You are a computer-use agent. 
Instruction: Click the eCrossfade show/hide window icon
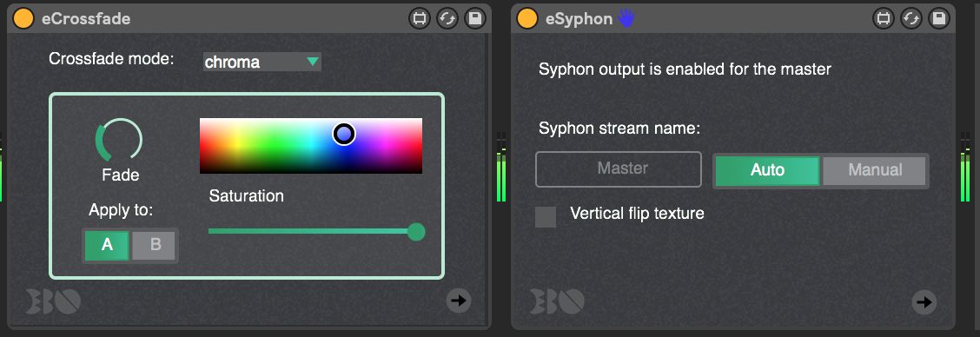point(420,18)
